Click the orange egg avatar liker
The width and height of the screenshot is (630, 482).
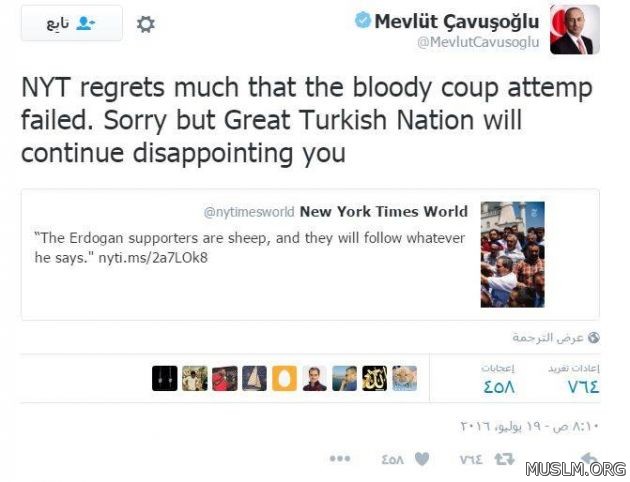pyautogui.click(x=284, y=378)
